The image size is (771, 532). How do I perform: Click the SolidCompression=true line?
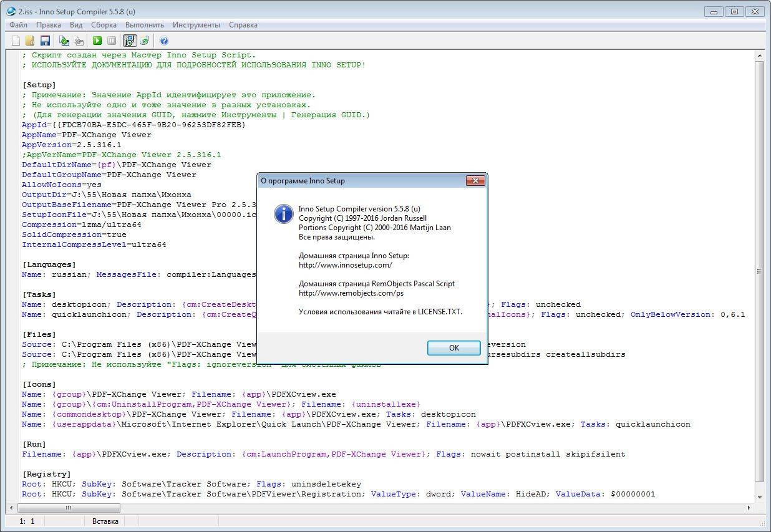coord(74,235)
